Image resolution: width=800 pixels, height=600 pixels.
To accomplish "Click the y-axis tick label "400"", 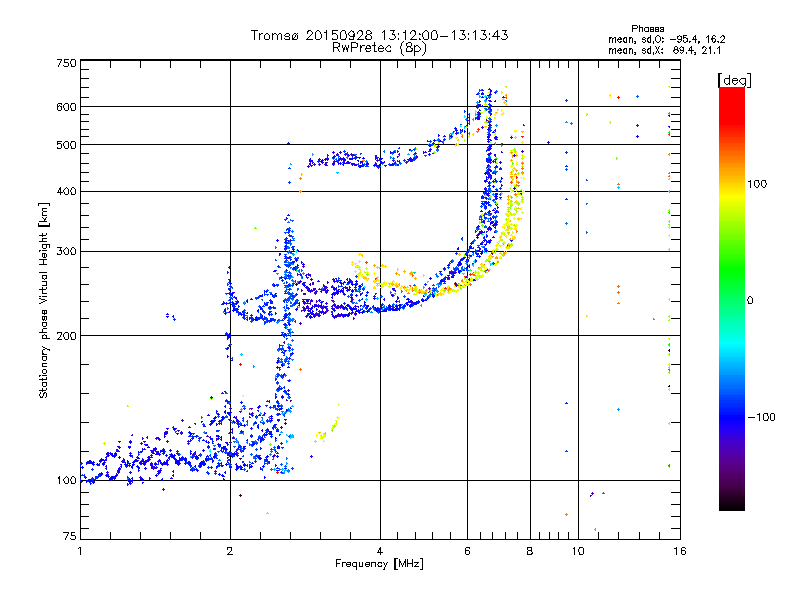I will (66, 192).
